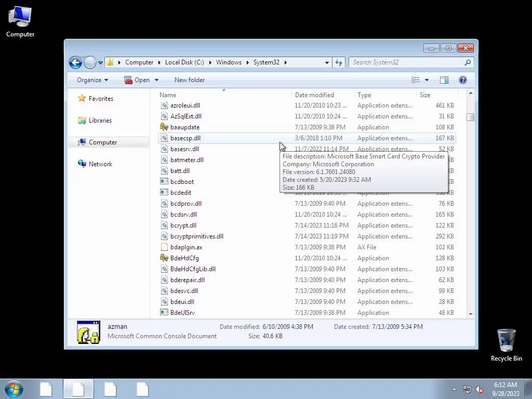The height and width of the screenshot is (399, 532).
Task: Select the file name BdeUISrv
Action: coord(182,312)
